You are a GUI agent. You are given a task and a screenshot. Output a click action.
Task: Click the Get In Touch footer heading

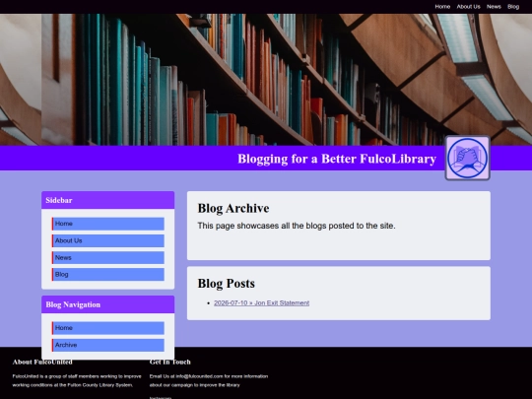(170, 362)
